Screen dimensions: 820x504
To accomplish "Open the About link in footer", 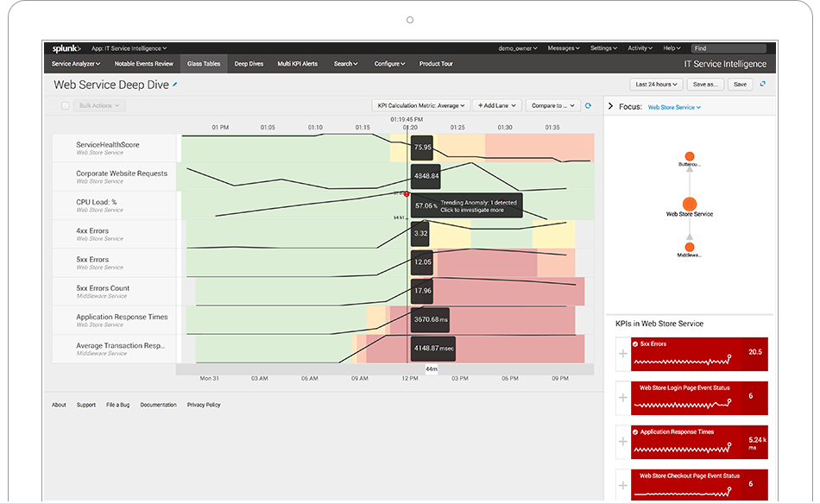I will (x=59, y=405).
